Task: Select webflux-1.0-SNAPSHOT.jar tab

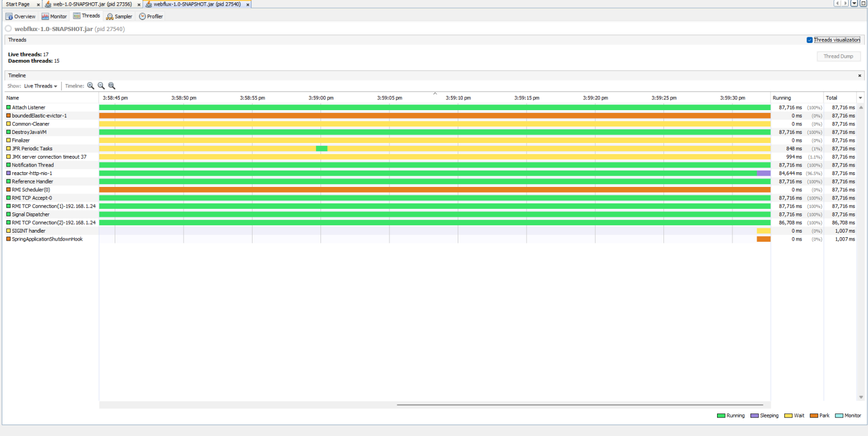Action: coord(197,5)
